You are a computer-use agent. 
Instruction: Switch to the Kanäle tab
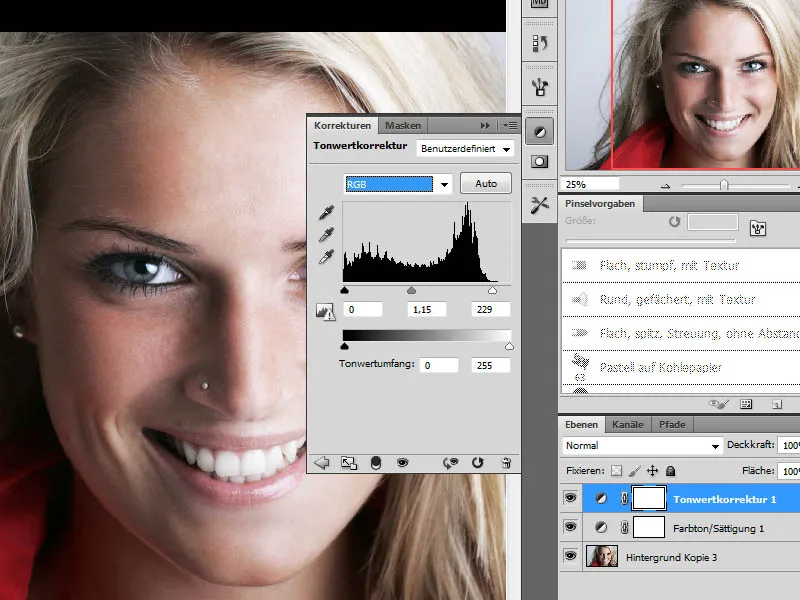click(628, 424)
